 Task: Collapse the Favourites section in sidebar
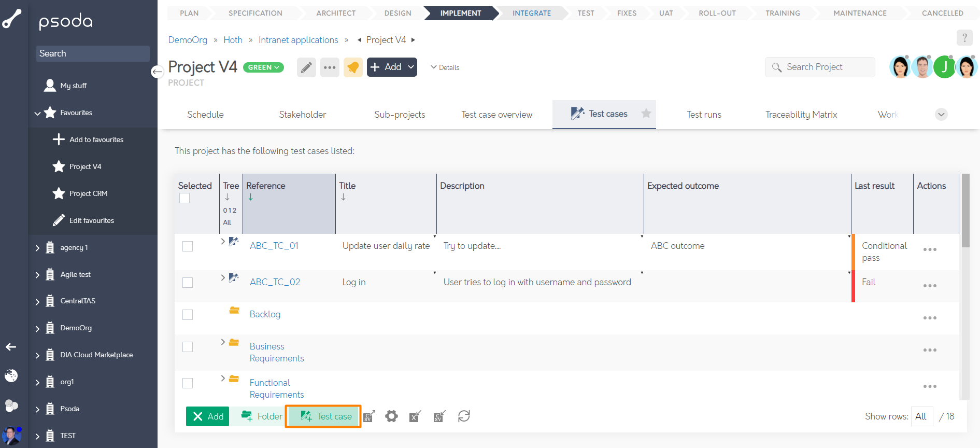37,113
